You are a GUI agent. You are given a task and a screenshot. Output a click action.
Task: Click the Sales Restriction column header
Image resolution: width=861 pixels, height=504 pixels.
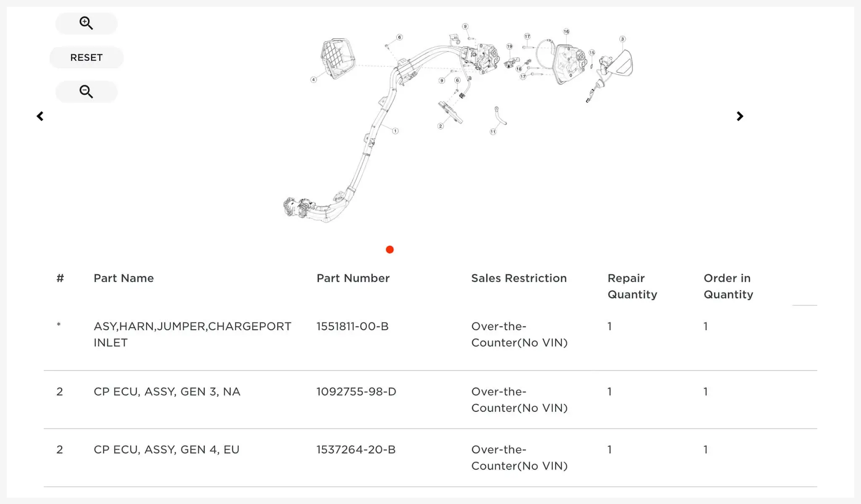click(x=519, y=278)
